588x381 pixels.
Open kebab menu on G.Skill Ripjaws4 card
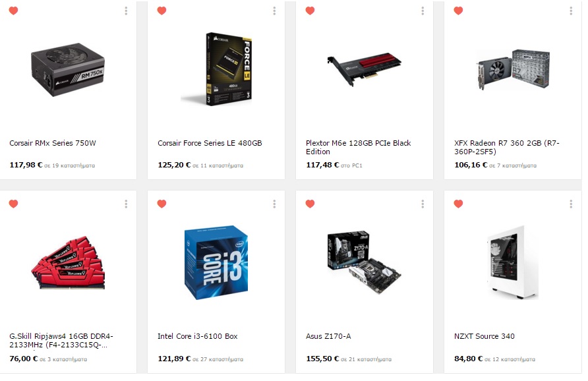[x=126, y=204]
